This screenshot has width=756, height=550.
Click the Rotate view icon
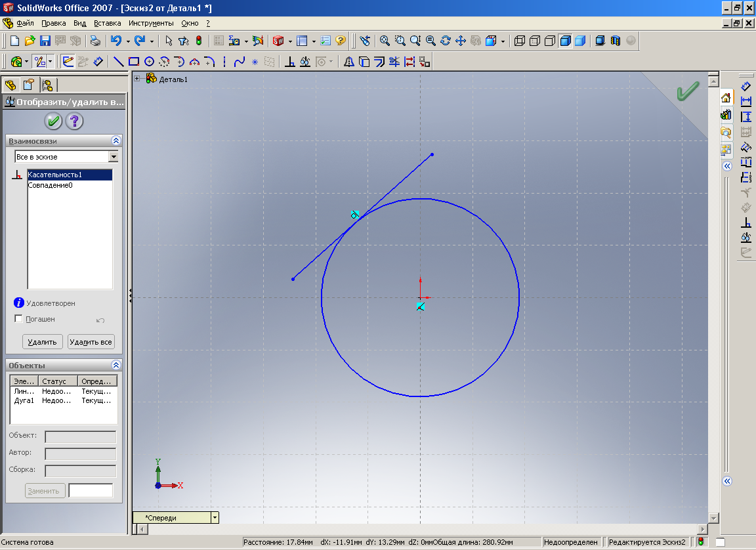tap(446, 41)
